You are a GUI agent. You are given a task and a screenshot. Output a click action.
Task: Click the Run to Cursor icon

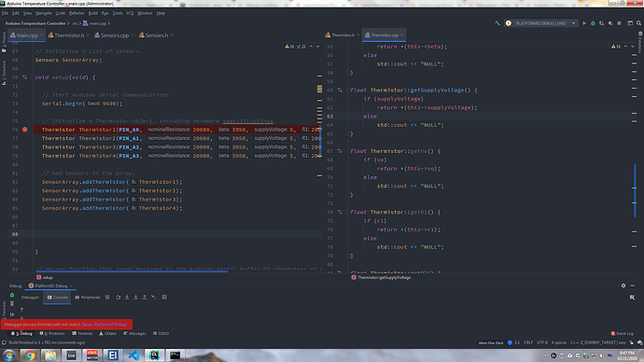pyautogui.click(x=153, y=297)
